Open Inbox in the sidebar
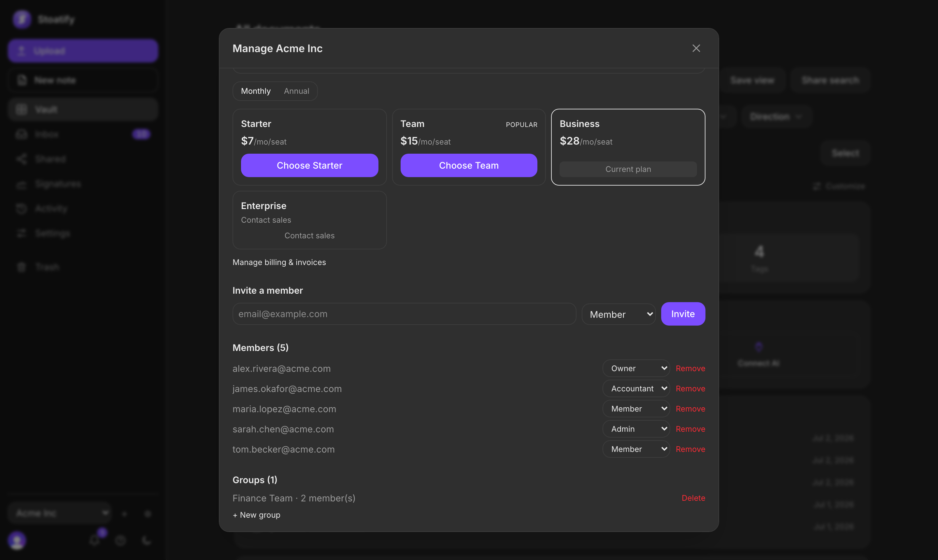This screenshot has height=560, width=938. (83, 134)
